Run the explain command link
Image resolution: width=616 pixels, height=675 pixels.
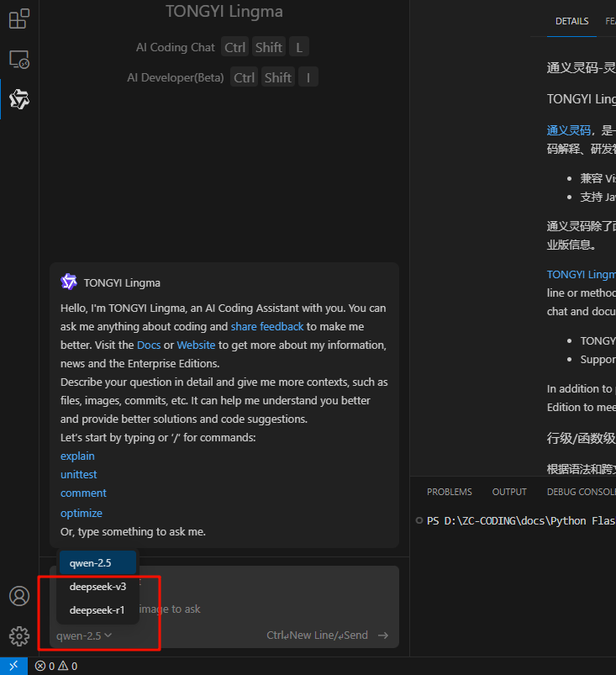pyautogui.click(x=77, y=456)
